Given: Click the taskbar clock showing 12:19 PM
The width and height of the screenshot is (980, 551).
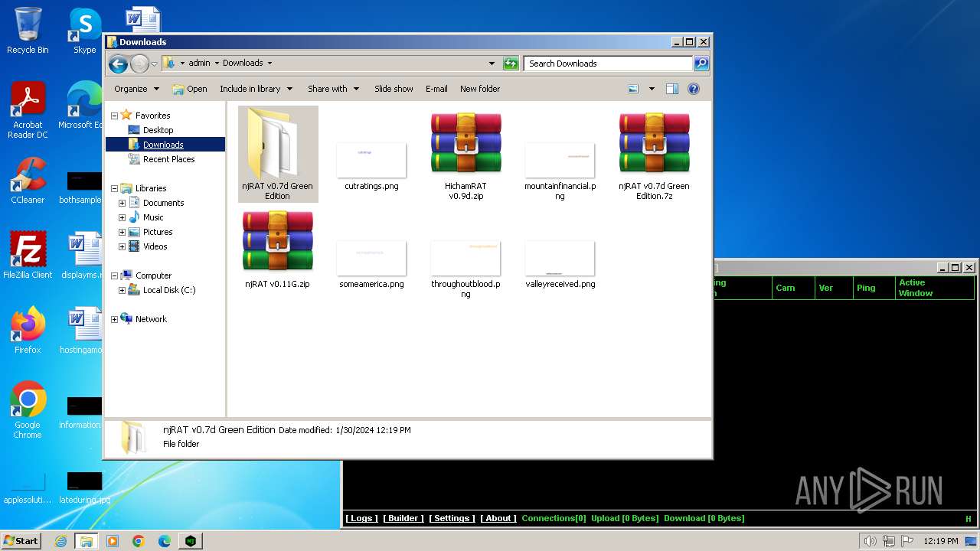Looking at the screenshot, I should [941, 541].
